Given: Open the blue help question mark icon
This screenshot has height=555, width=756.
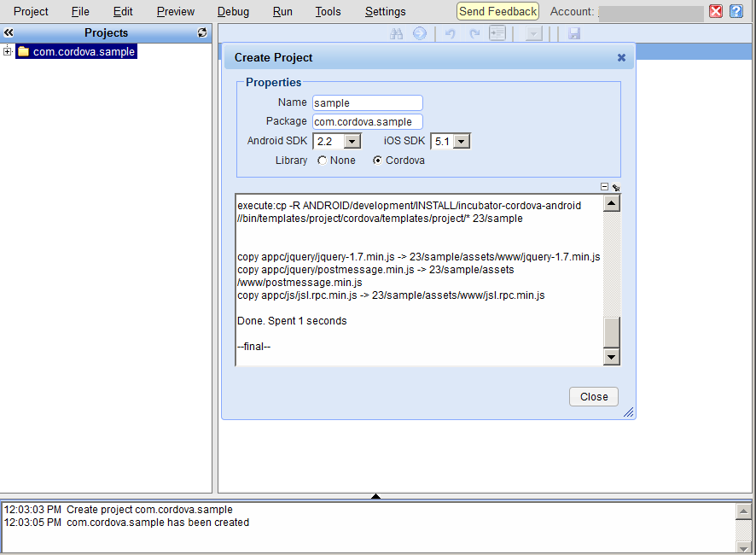Looking at the screenshot, I should click(736, 11).
